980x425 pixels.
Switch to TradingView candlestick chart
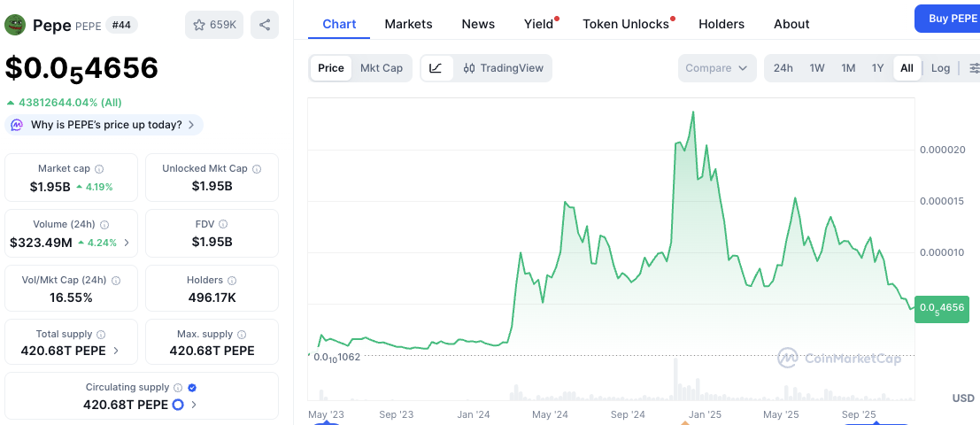coord(503,68)
